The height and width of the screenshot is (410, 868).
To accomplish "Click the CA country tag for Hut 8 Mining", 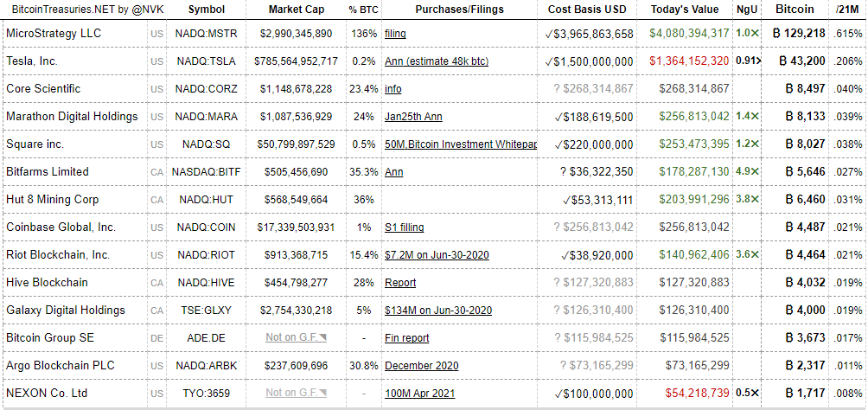I will click(x=156, y=200).
